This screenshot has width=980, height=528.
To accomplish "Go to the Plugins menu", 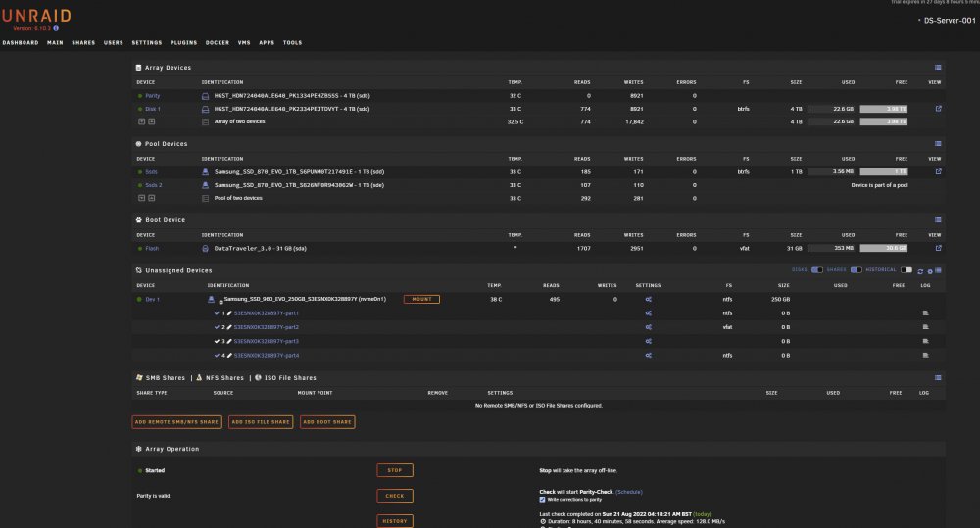I will tap(184, 42).
